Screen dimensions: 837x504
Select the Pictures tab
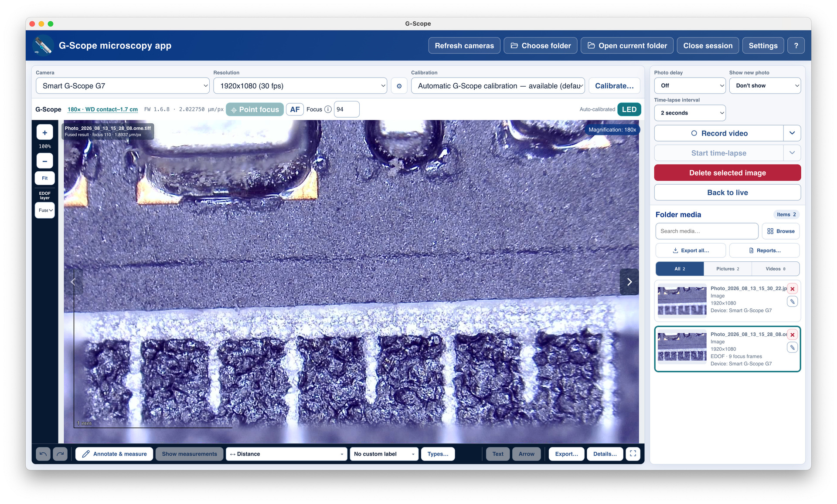click(x=728, y=269)
